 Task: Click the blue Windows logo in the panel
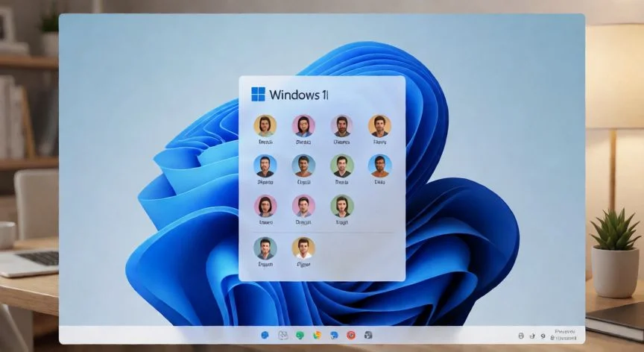click(259, 94)
